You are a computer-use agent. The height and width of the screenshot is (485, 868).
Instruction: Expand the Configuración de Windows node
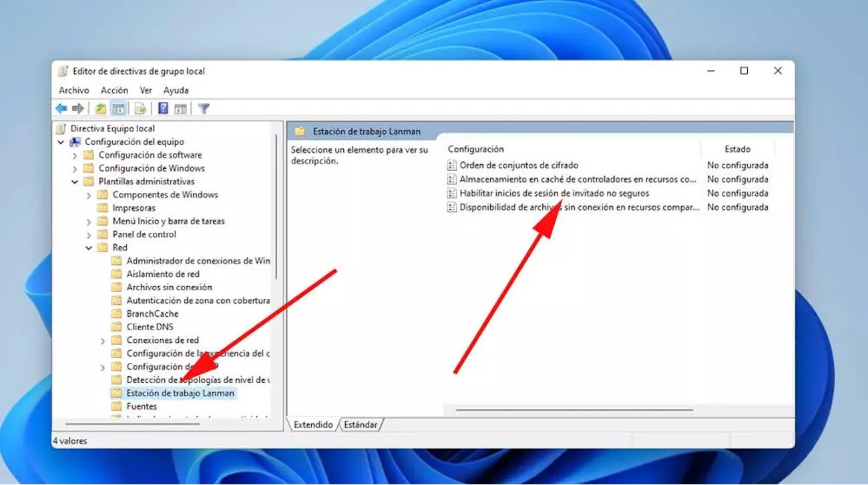coord(75,169)
